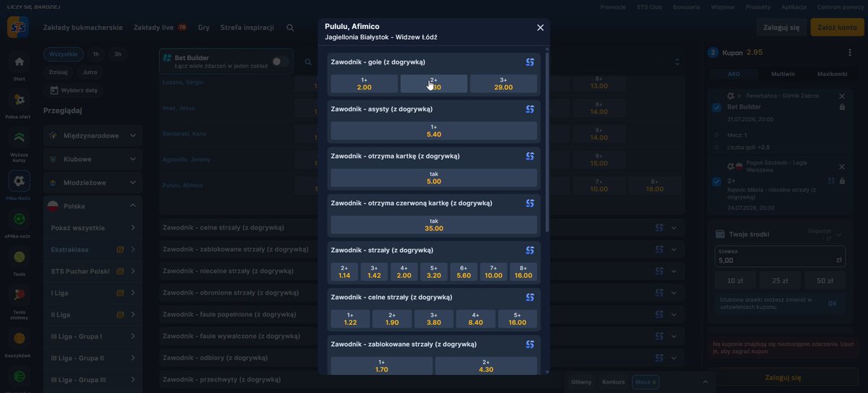Expand Zawodnik - faule popełnione row chevron
This screenshot has width=868, height=393.
[674, 315]
